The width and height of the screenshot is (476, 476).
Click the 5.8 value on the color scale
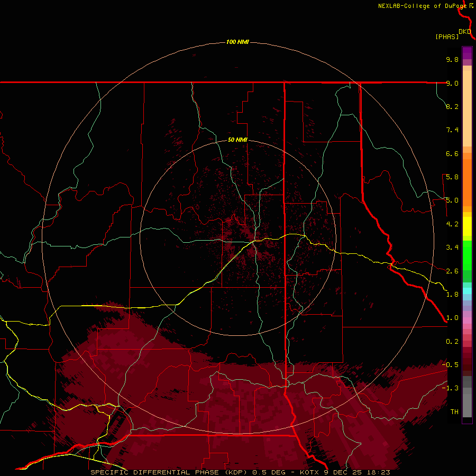pos(452,177)
